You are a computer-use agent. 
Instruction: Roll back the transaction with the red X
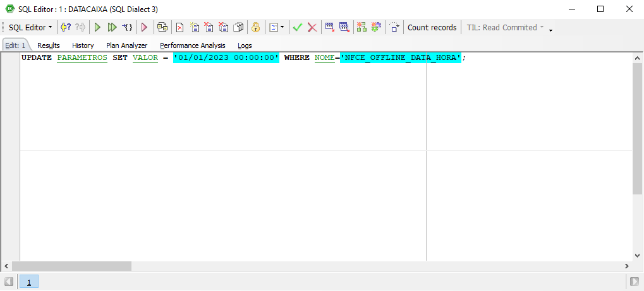[x=312, y=27]
